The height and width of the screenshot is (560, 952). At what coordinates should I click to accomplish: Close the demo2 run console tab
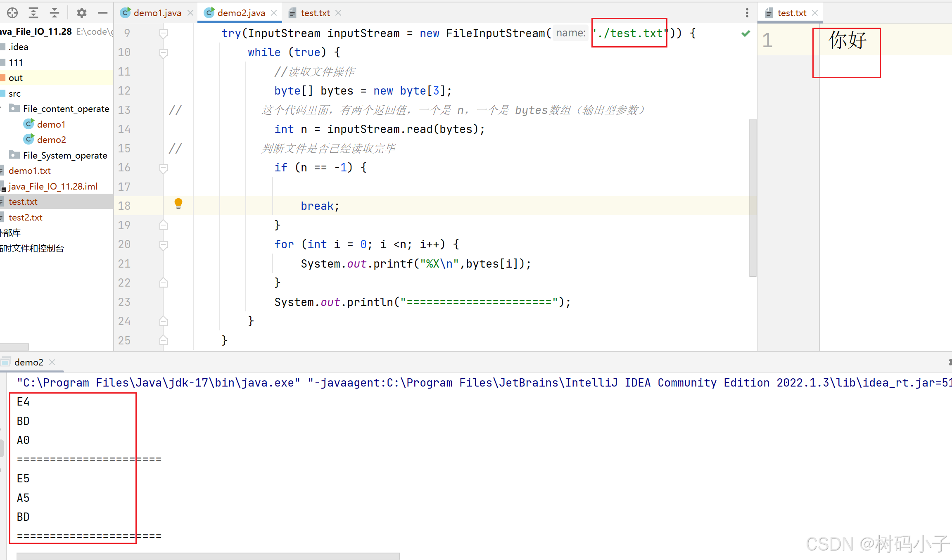[x=52, y=362]
